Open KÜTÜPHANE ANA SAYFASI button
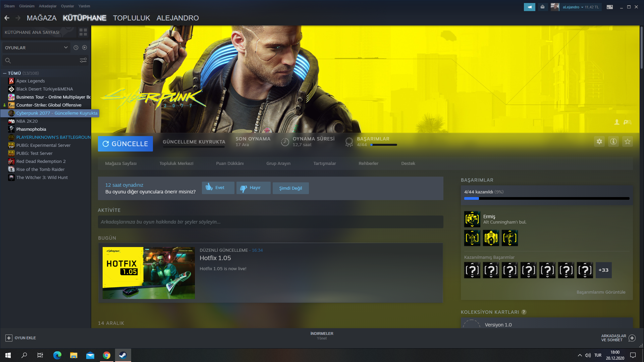The image size is (644, 362). (39, 32)
